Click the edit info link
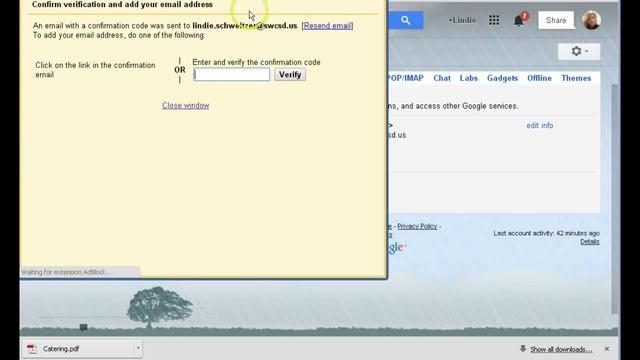The image size is (640, 360). [x=540, y=125]
